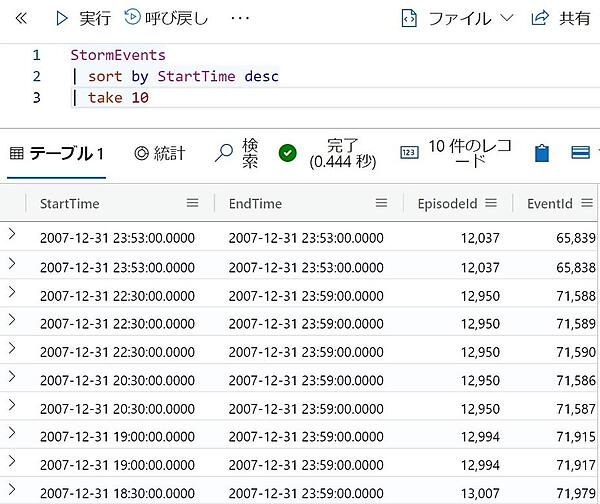Expand the row with EventId 71,590
This screenshot has width=600, height=504.
12,348
